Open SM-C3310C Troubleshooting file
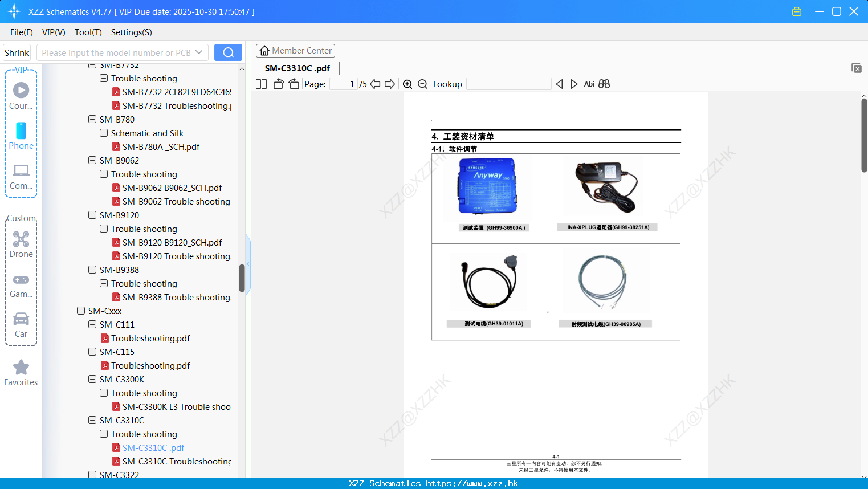Screen dimensions: 868x489 [x=172, y=461]
